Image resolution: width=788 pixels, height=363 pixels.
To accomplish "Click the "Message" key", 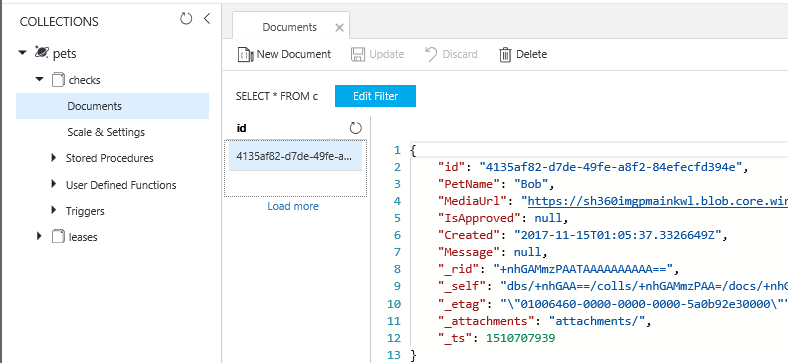I will (470, 252).
